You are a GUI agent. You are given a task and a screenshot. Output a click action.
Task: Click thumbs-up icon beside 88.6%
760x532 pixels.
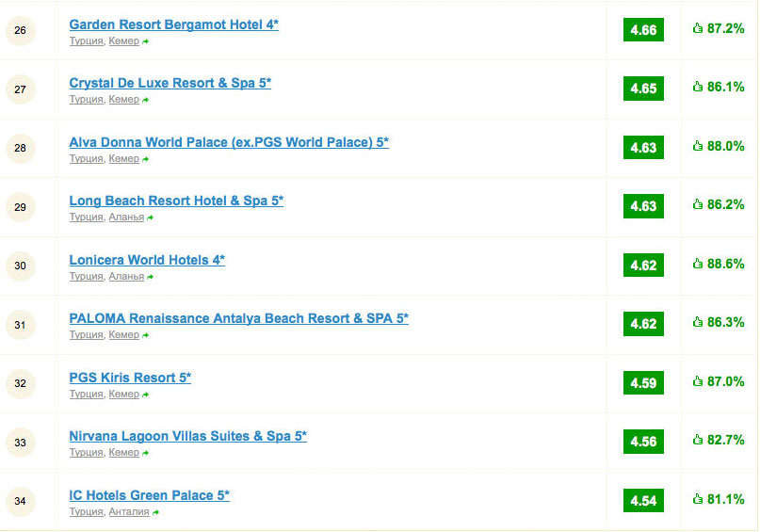(698, 264)
